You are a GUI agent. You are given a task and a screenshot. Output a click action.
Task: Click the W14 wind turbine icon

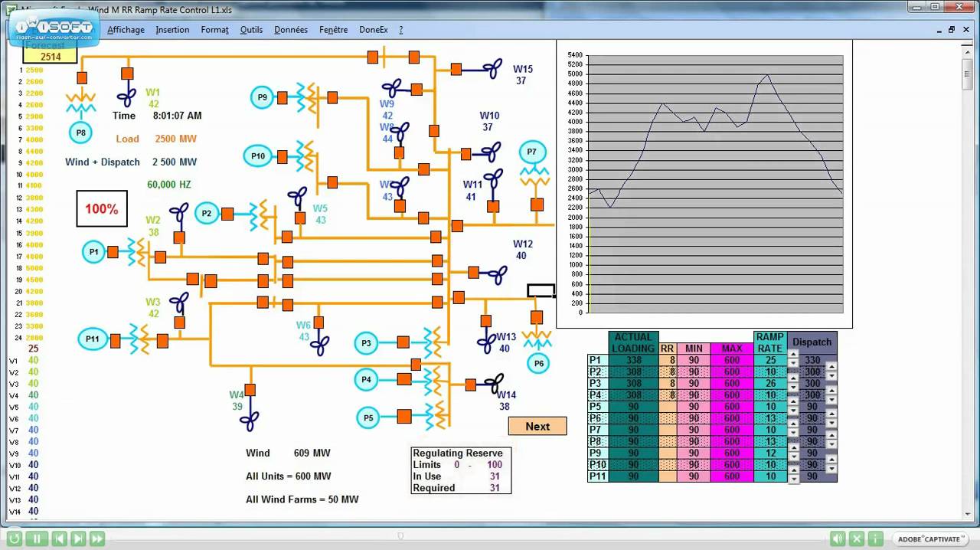click(494, 382)
